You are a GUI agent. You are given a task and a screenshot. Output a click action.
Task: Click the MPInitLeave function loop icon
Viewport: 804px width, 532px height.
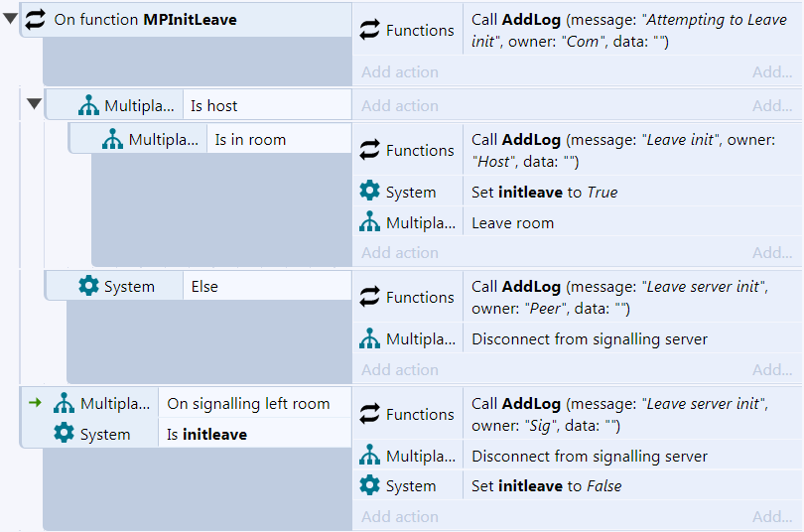coord(36,20)
